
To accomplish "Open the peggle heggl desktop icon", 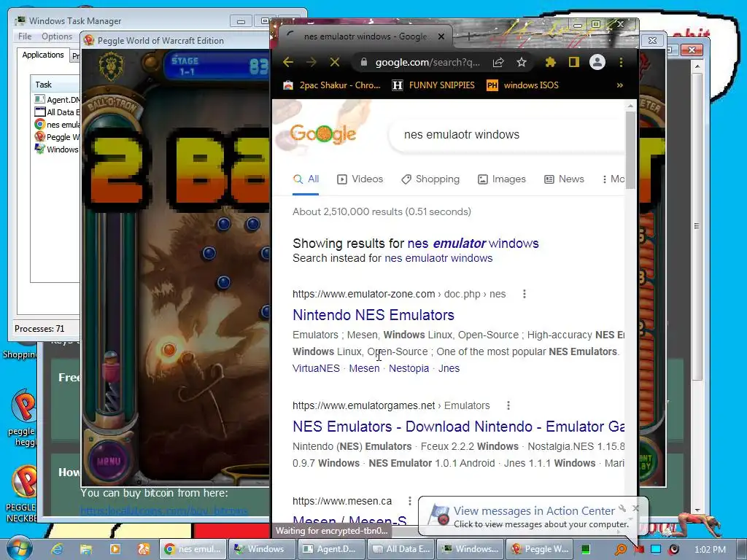I will [x=23, y=417].
